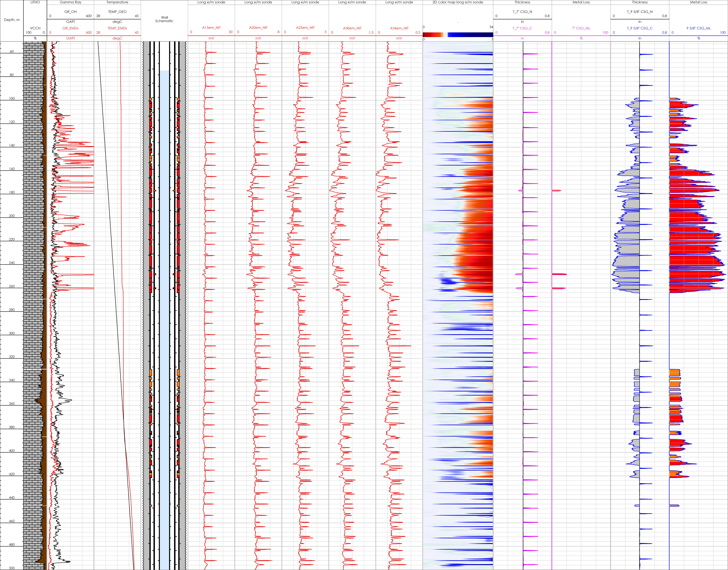Image resolution: width=728 pixels, height=570 pixels.
Task: Click the TEMP_GEO curve name
Action: tap(117, 12)
